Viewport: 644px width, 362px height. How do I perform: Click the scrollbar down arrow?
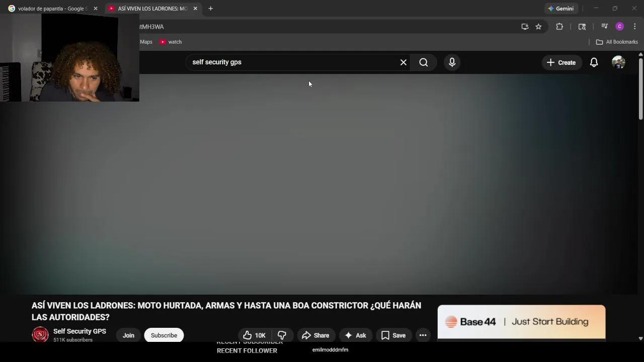point(640,339)
